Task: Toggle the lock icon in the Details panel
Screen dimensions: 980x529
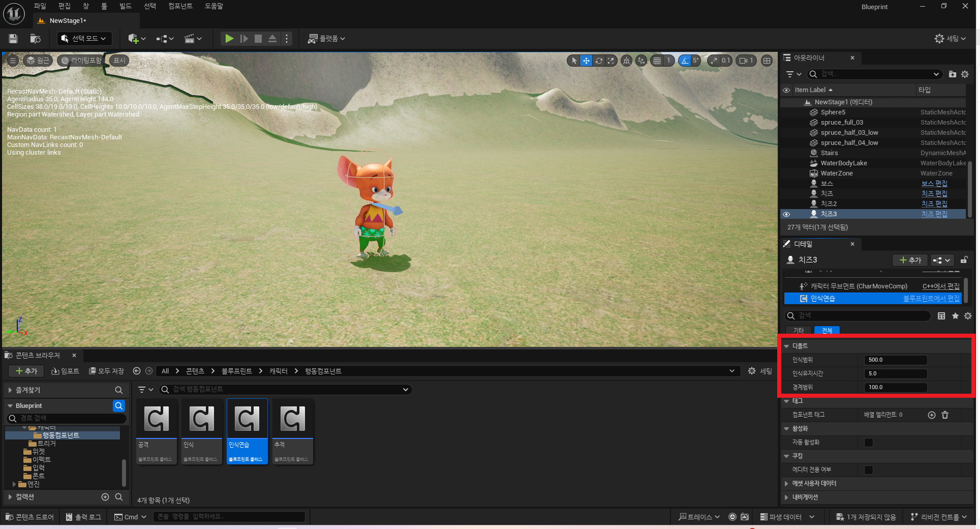Action: (x=964, y=260)
